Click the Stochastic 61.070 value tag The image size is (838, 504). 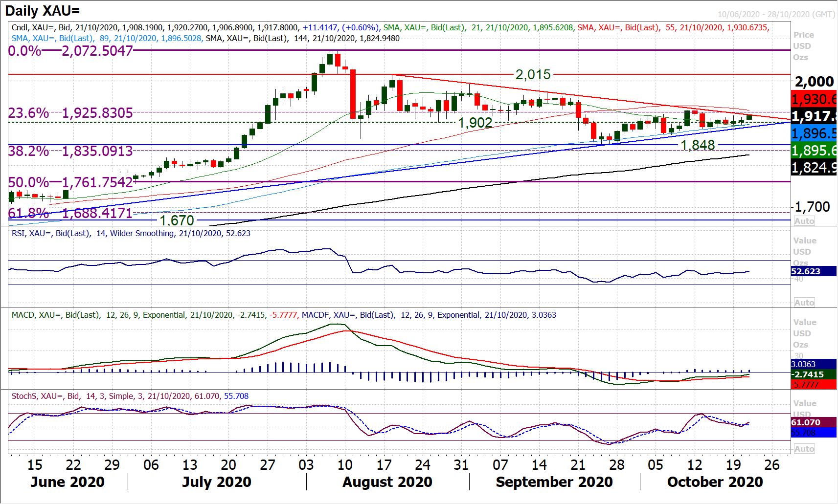click(x=813, y=422)
